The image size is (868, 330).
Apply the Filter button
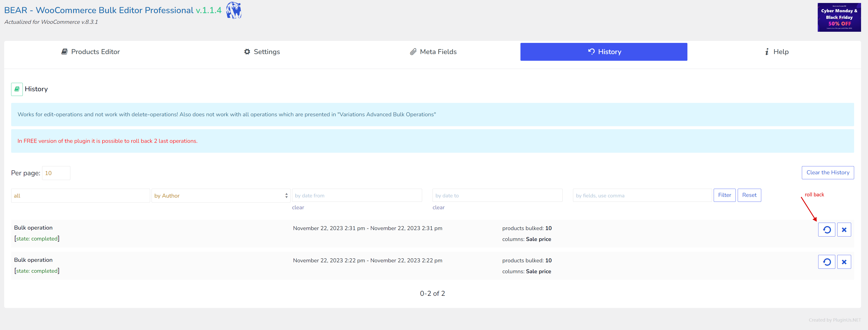coord(725,195)
